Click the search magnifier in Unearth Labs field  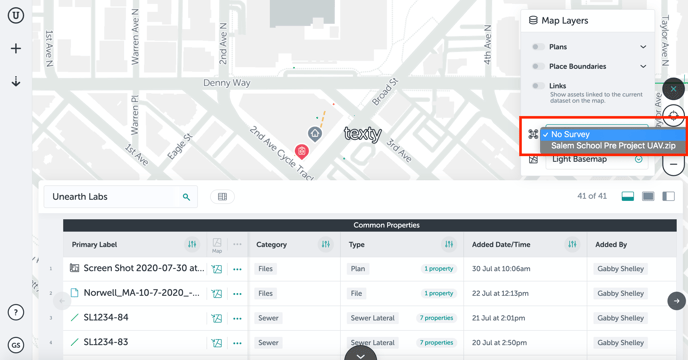tap(186, 197)
